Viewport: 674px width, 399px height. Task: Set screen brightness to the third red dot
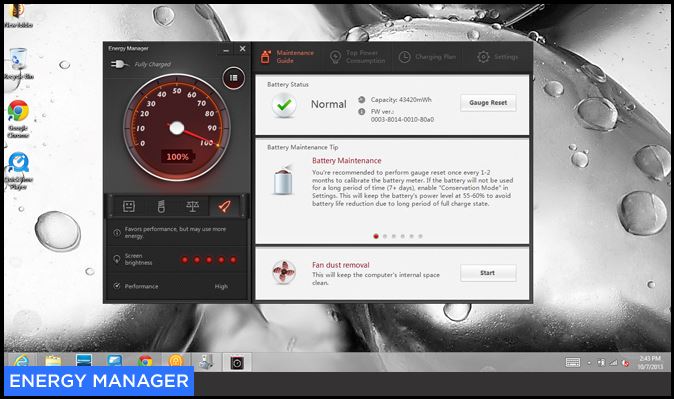pos(209,260)
